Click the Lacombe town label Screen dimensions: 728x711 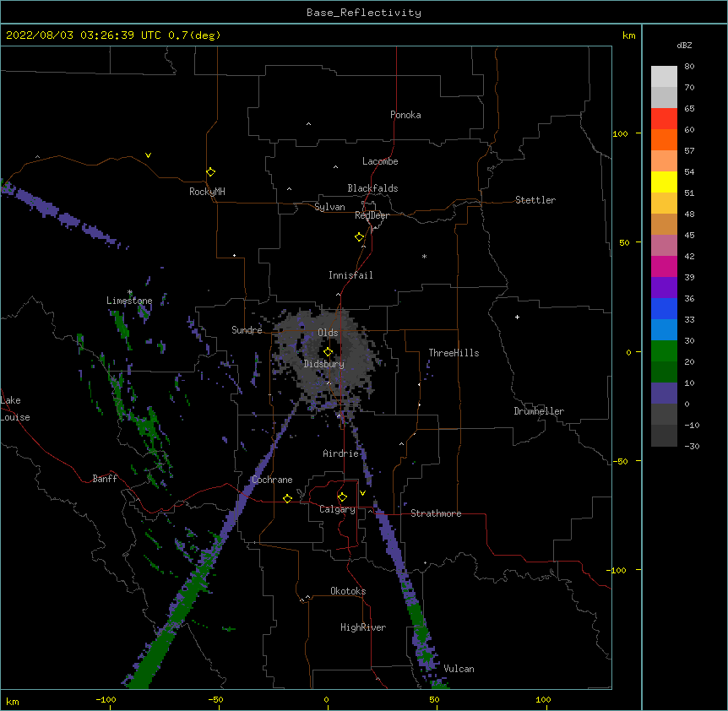pyautogui.click(x=380, y=161)
